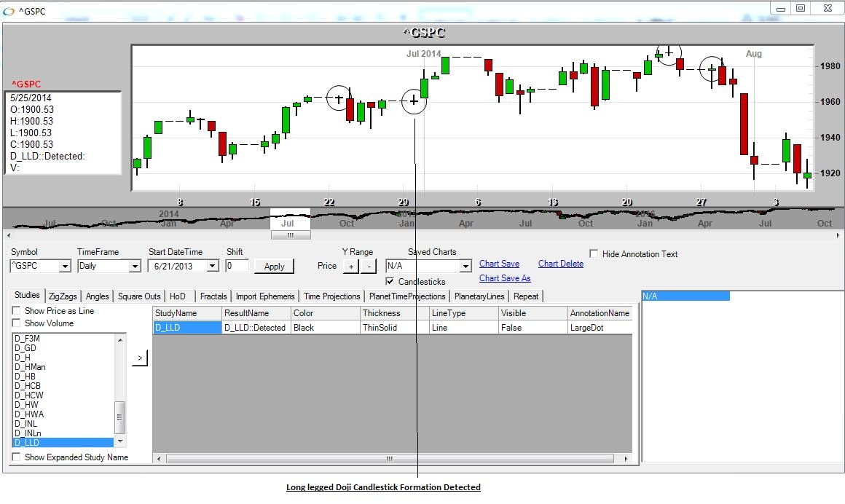Toggle the Candlesticks checkbox
The width and height of the screenshot is (845, 504).
tap(390, 281)
